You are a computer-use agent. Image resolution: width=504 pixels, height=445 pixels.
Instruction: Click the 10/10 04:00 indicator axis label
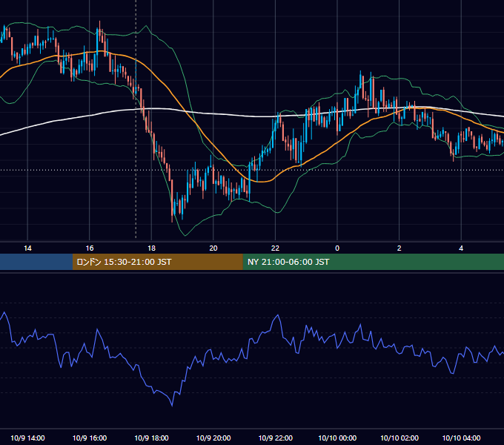[461, 438]
